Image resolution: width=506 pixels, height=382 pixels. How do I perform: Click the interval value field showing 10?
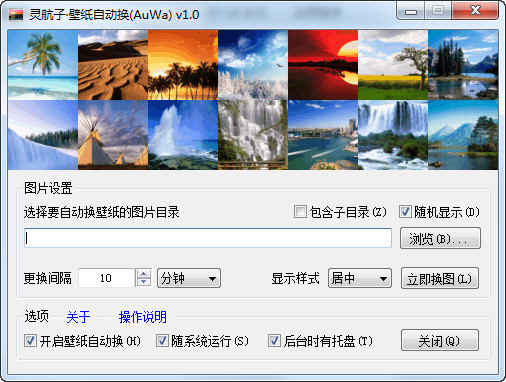(x=107, y=278)
